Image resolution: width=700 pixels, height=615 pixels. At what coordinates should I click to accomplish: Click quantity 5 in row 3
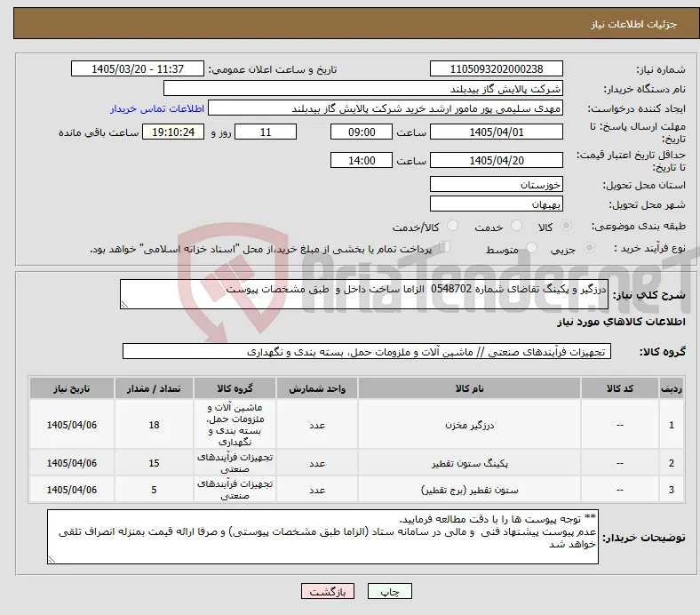coord(154,490)
